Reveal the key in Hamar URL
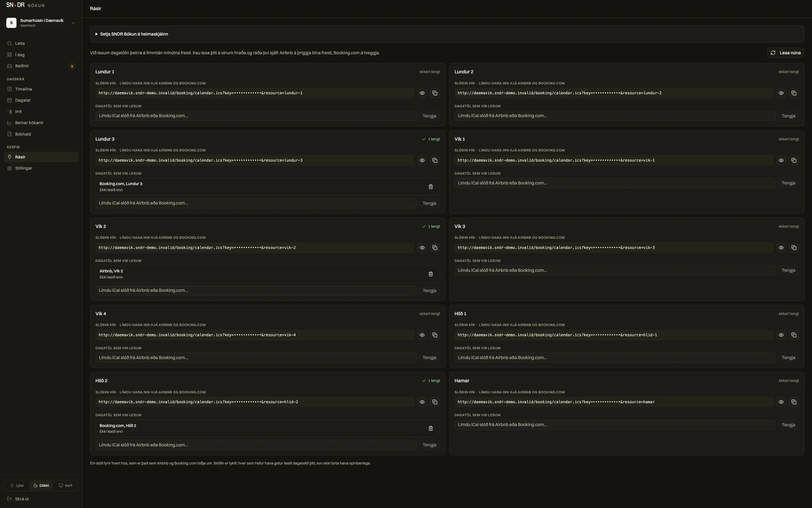 [x=781, y=402]
